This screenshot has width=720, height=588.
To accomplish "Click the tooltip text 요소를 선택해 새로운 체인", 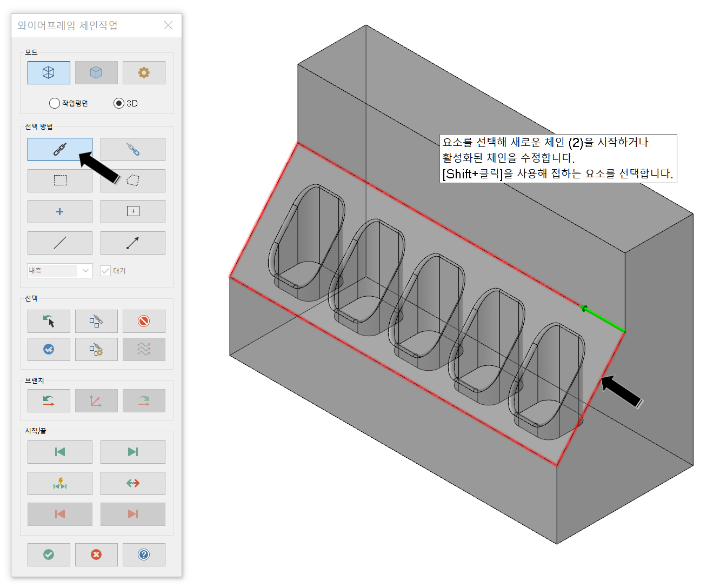I will (x=503, y=142).
